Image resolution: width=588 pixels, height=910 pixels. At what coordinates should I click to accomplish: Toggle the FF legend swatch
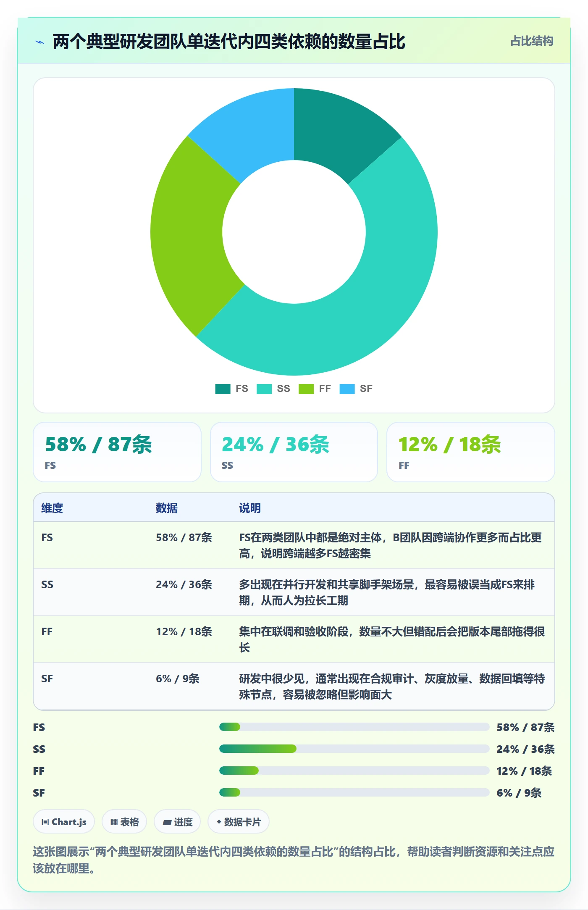pos(306,389)
